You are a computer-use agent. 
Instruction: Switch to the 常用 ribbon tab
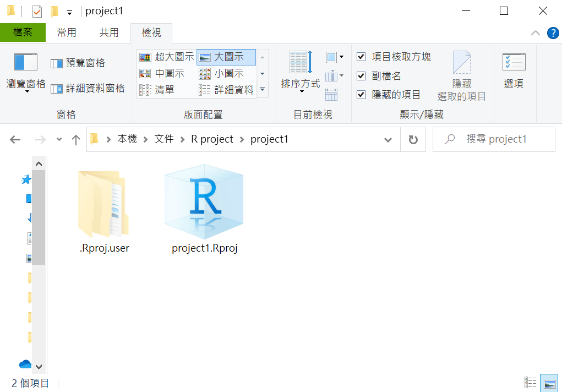tap(67, 32)
